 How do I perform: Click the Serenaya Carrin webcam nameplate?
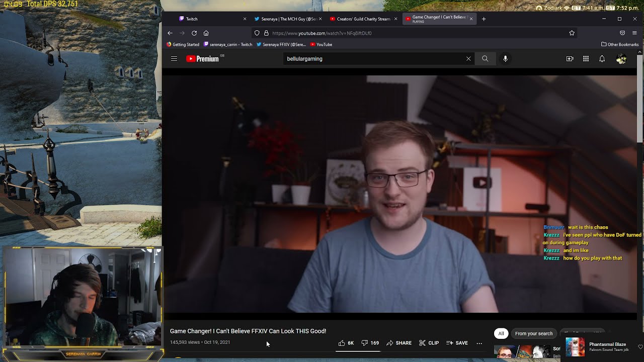[x=83, y=354]
